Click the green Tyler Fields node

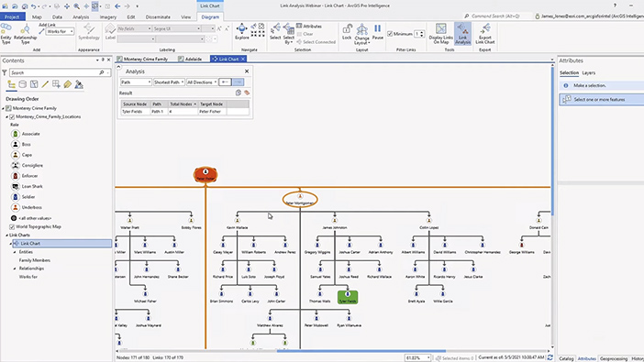tap(348, 297)
